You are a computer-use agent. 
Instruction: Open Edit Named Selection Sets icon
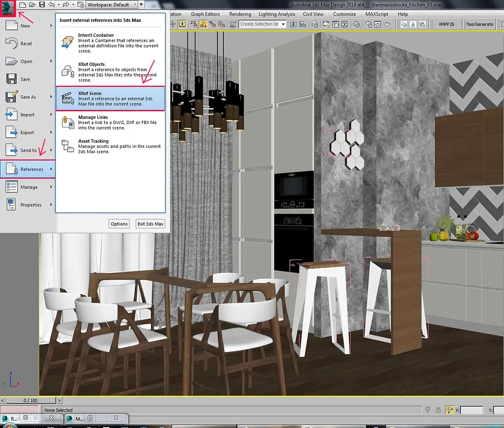tap(233, 24)
